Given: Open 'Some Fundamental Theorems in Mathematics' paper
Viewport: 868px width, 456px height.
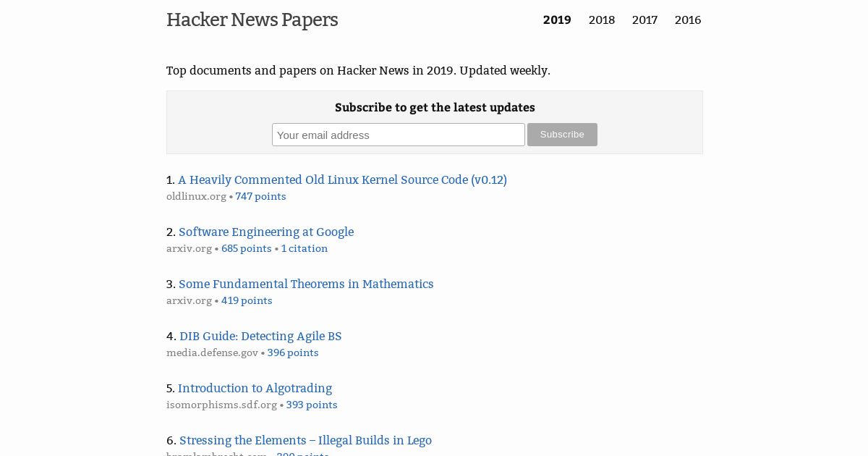Looking at the screenshot, I should coord(306,284).
